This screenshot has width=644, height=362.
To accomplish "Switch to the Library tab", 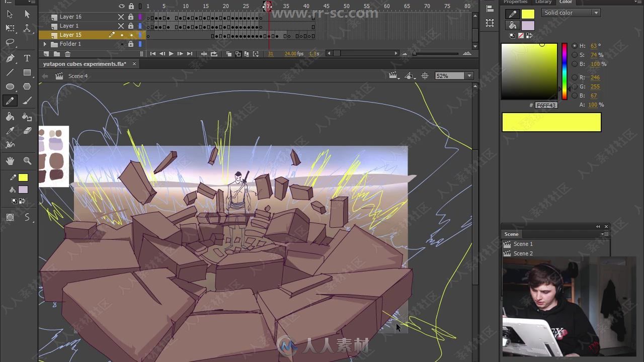I will click(x=543, y=2).
